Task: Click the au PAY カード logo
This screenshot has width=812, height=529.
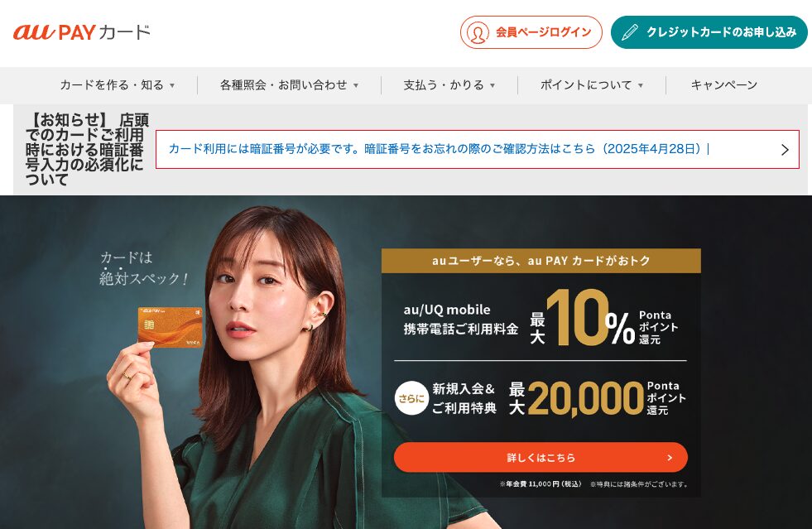Action: point(82,32)
